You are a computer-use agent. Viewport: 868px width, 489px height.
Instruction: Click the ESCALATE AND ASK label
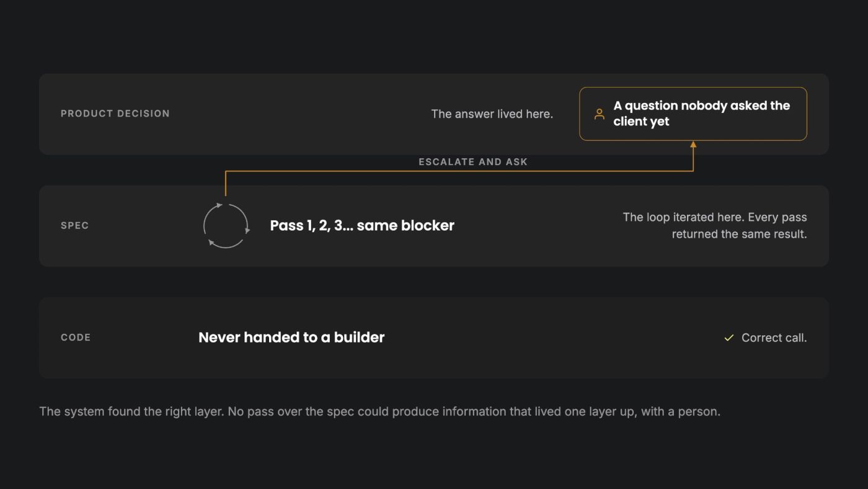[473, 162]
